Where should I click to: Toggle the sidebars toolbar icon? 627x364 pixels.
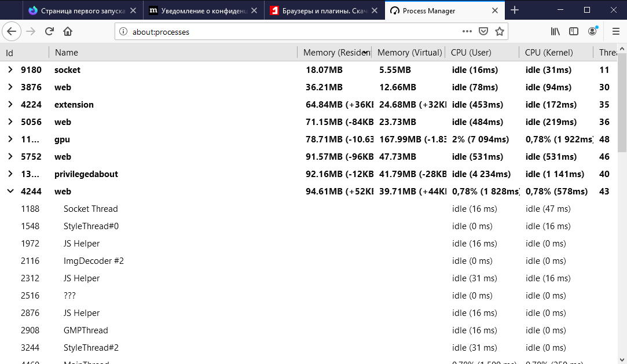(x=573, y=31)
